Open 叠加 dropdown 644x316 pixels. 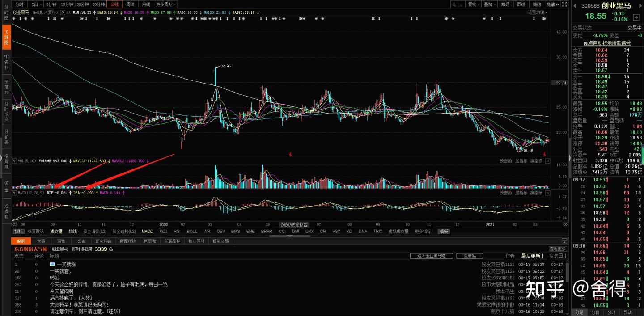(x=489, y=4)
